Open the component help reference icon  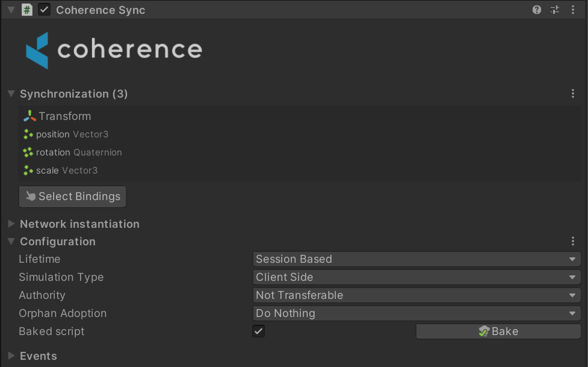pyautogui.click(x=537, y=10)
